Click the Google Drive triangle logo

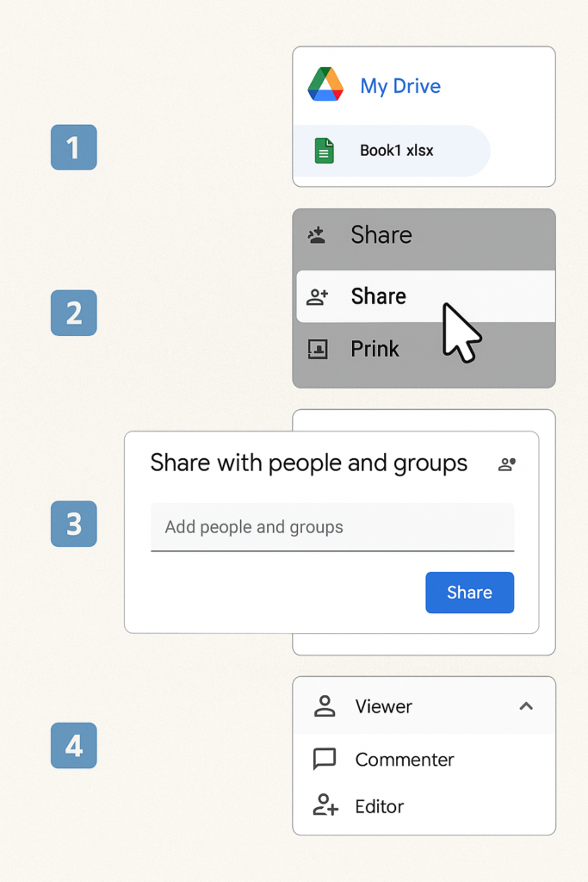tap(325, 84)
